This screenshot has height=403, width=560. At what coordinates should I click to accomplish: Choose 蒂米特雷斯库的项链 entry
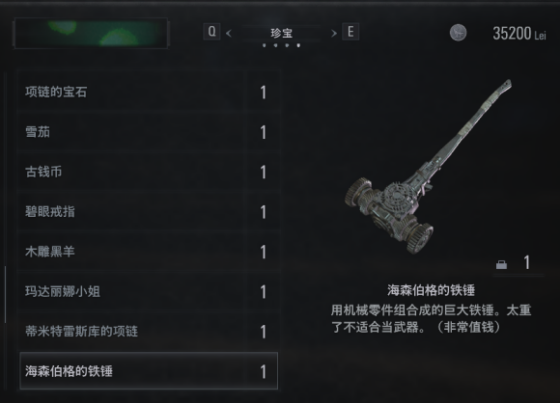tap(149, 332)
